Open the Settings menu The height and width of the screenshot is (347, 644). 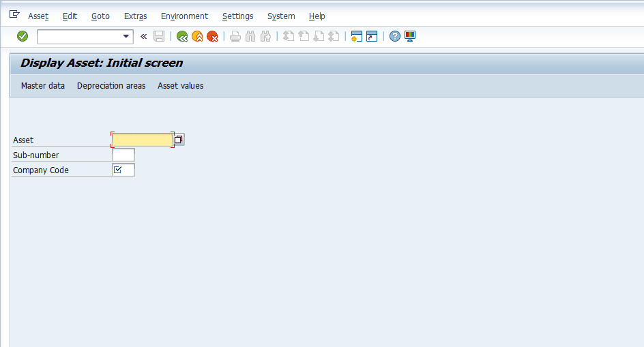(x=238, y=16)
